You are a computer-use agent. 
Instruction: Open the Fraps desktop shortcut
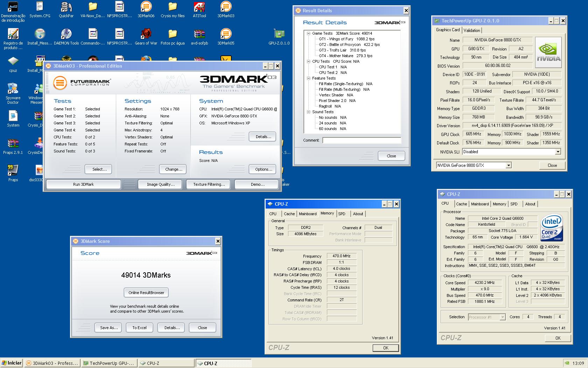point(13,173)
